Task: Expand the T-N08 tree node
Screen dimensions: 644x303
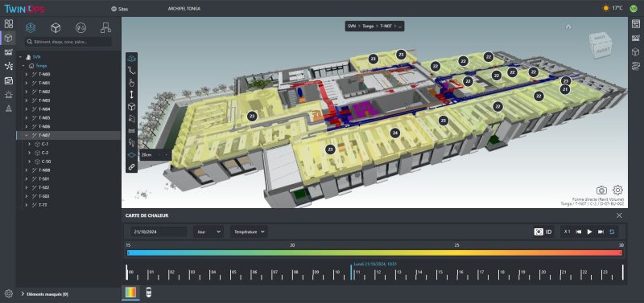Action: pos(27,170)
